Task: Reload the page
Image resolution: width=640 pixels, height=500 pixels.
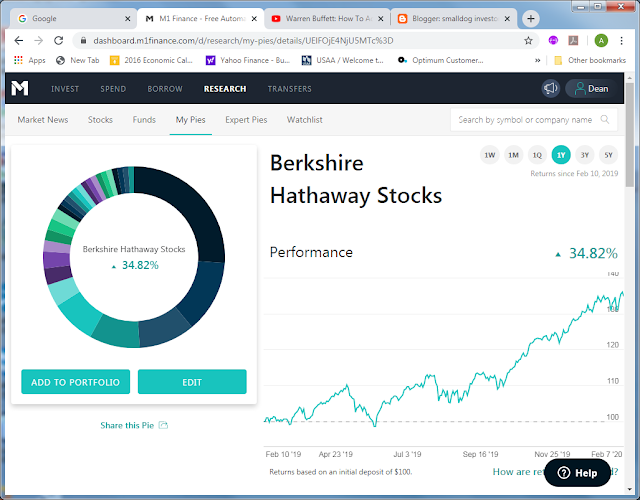Action: coord(58,40)
